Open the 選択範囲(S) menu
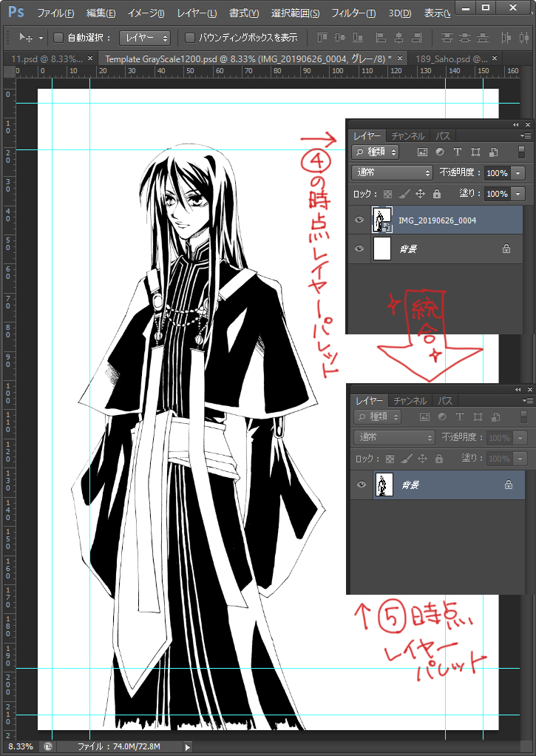The height and width of the screenshot is (756, 536). tap(295, 13)
